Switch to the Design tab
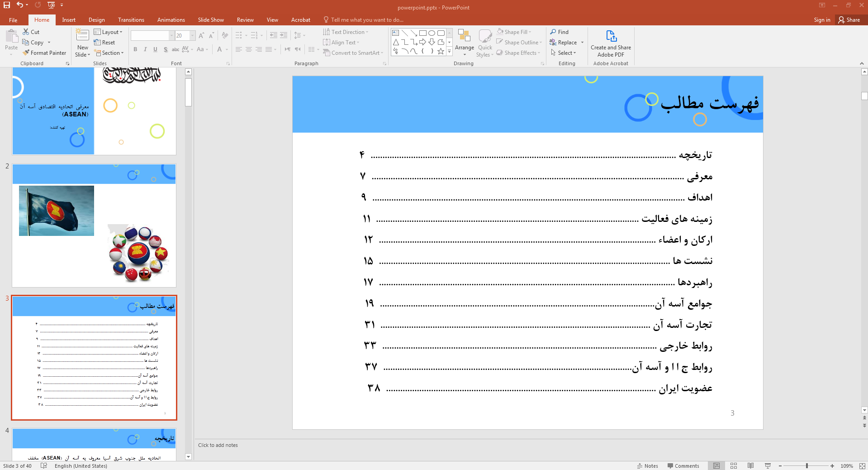The width and height of the screenshot is (868, 470). click(x=96, y=20)
